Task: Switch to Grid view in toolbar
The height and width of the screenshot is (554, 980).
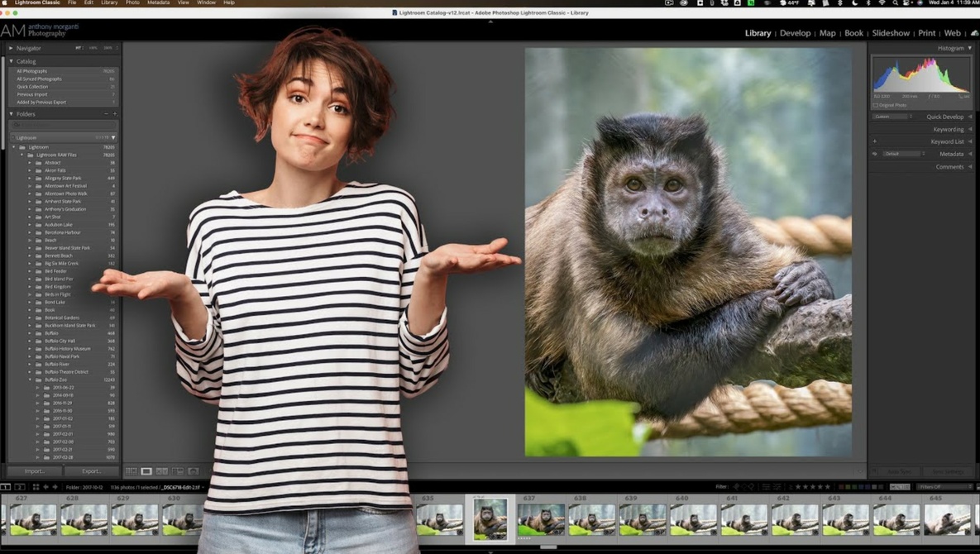Action: pyautogui.click(x=131, y=471)
